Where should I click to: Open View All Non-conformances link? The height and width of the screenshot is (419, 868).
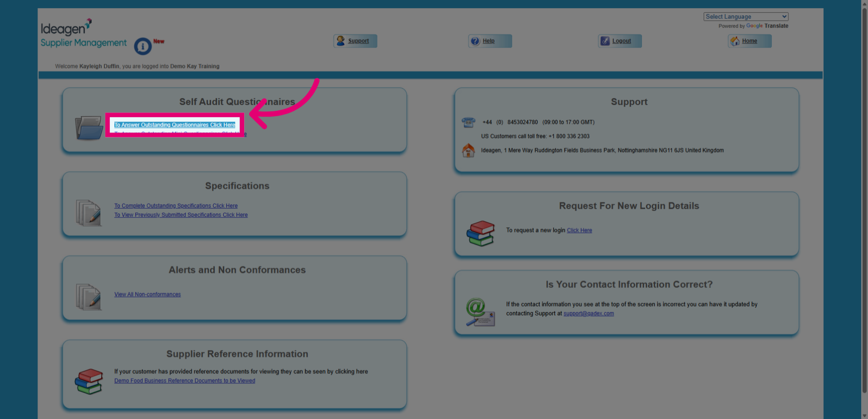pos(147,295)
